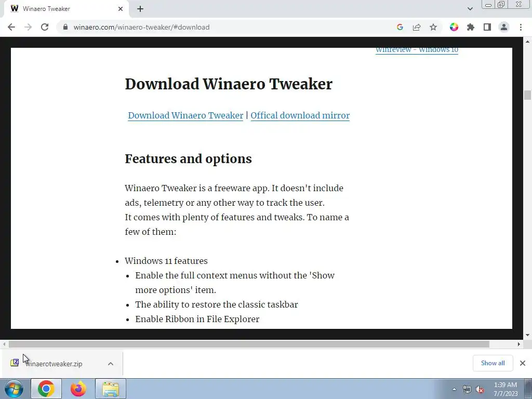Open the Offical download mirror link
This screenshot has height=399, width=532.
pos(300,115)
